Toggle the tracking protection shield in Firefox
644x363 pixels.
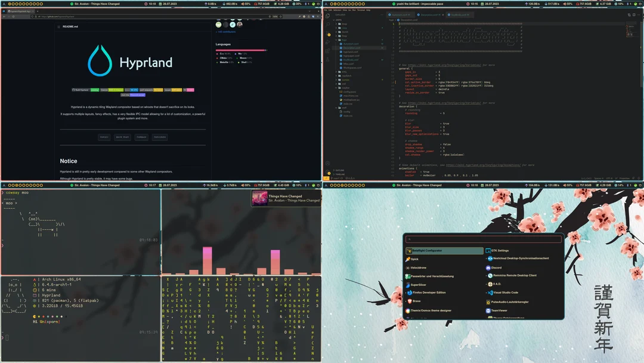pyautogui.click(x=32, y=17)
